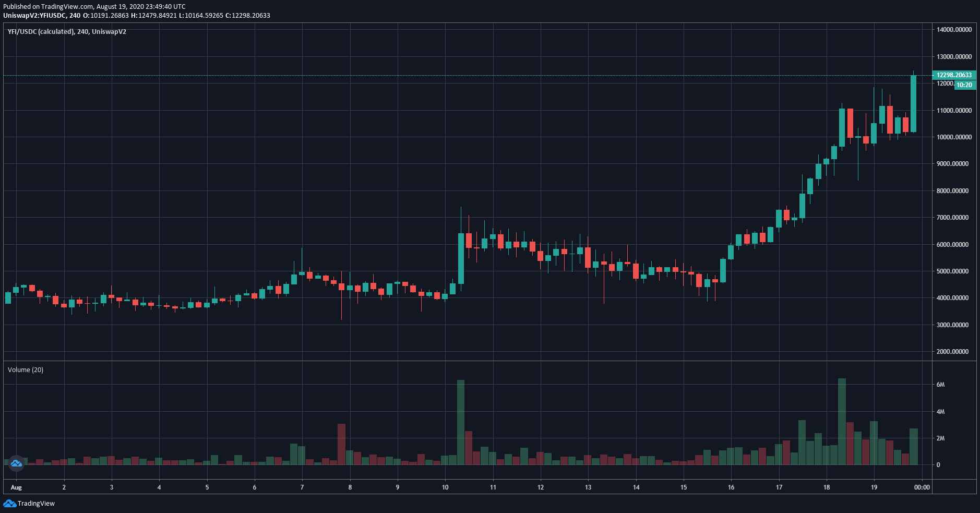Click the Published on TradingView.com header line

coord(94,7)
